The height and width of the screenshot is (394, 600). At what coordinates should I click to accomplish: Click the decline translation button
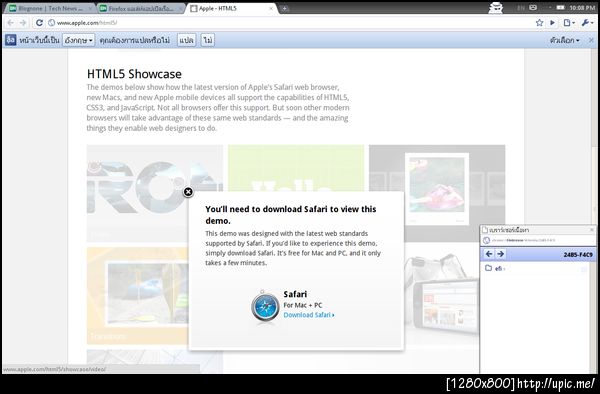[208, 40]
